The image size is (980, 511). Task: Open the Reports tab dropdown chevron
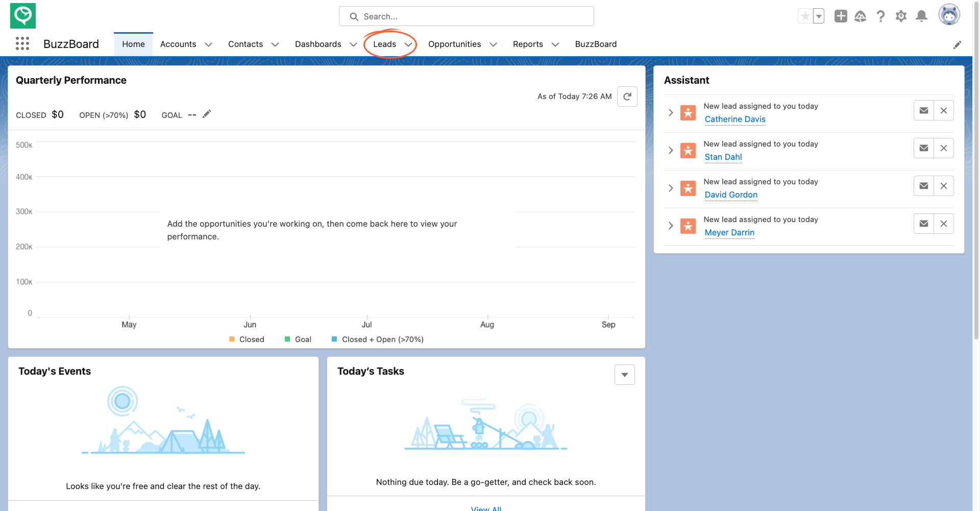point(555,44)
